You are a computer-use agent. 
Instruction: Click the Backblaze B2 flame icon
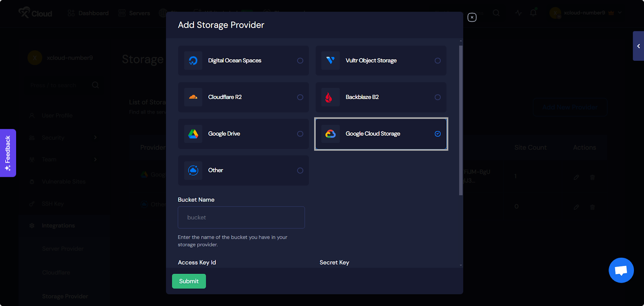coord(329,97)
